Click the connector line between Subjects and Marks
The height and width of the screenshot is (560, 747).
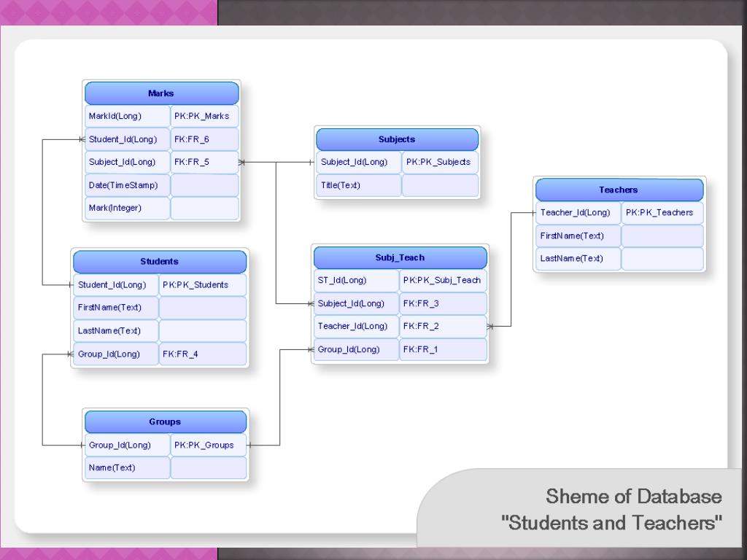(277, 162)
